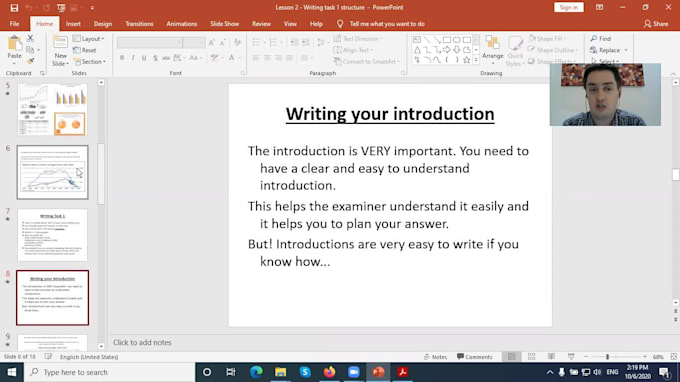Open File Explorer from taskbar
This screenshot has height=382, width=680.
[281, 372]
